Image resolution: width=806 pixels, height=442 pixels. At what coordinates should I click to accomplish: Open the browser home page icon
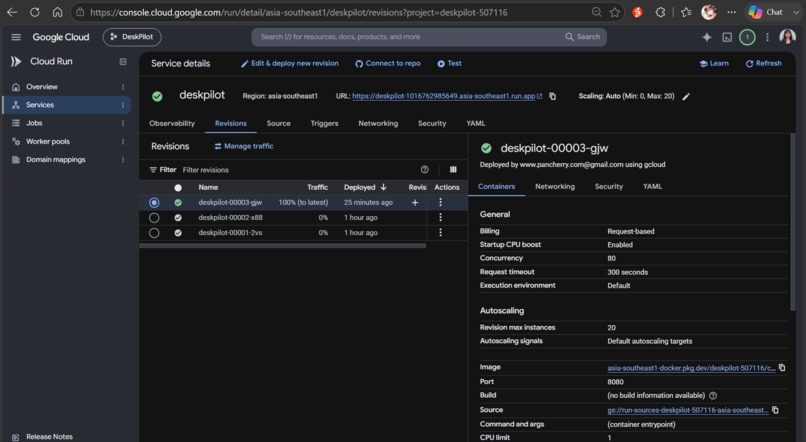tap(57, 12)
